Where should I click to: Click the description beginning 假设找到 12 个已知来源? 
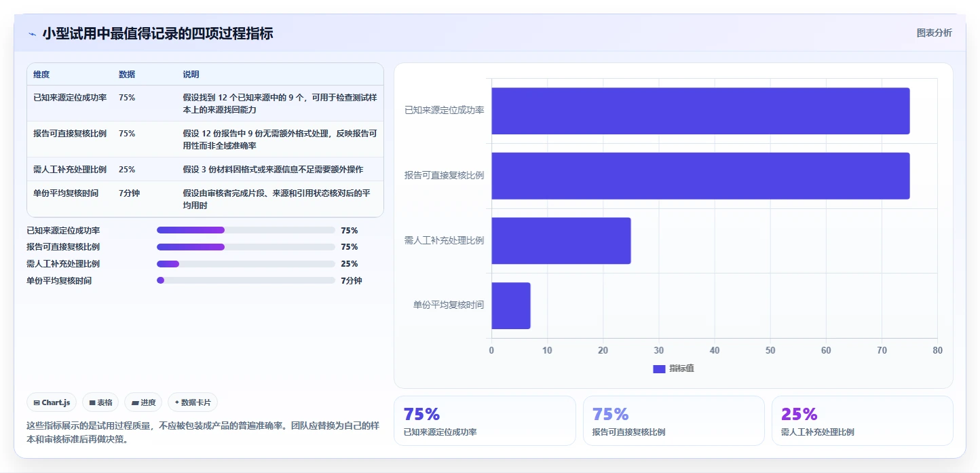pyautogui.click(x=280, y=104)
